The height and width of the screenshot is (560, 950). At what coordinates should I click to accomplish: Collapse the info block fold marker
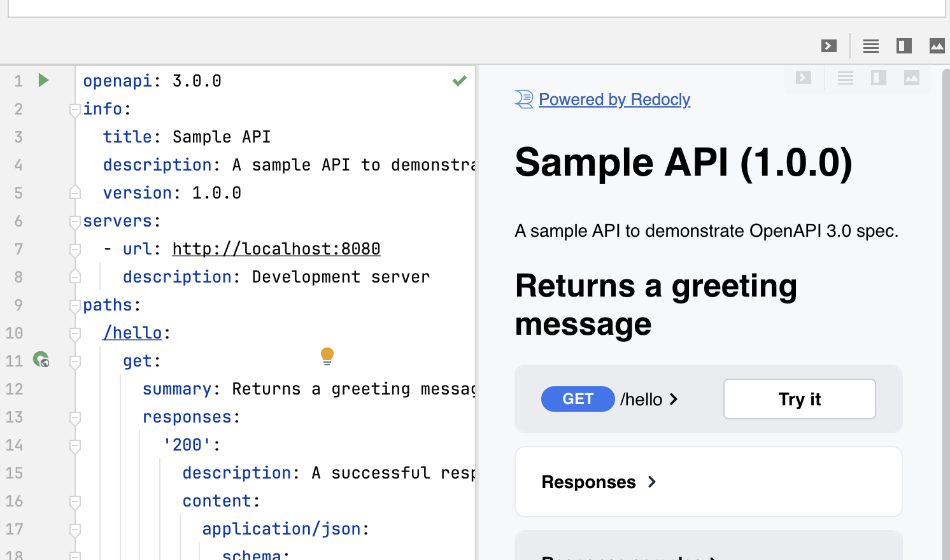[x=75, y=109]
